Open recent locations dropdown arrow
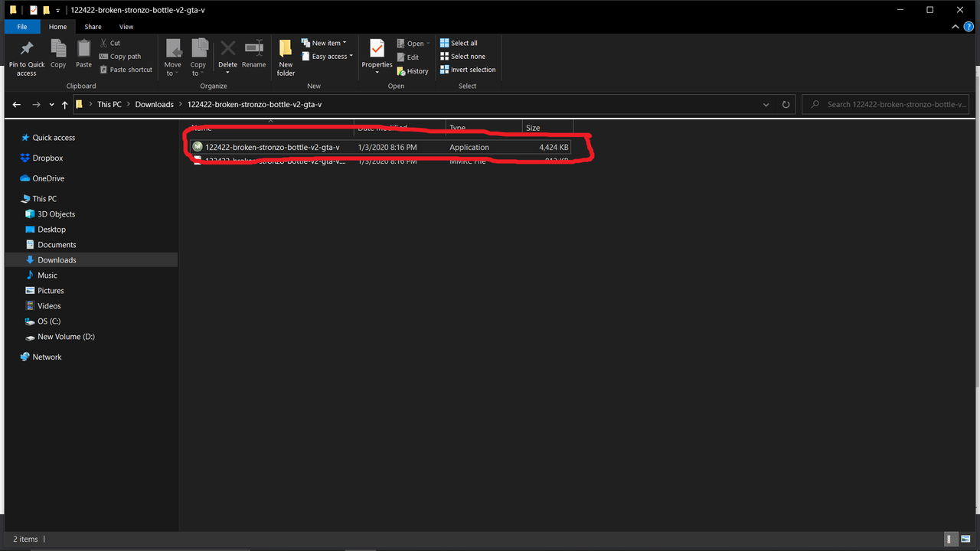980x551 pixels. 51,105
